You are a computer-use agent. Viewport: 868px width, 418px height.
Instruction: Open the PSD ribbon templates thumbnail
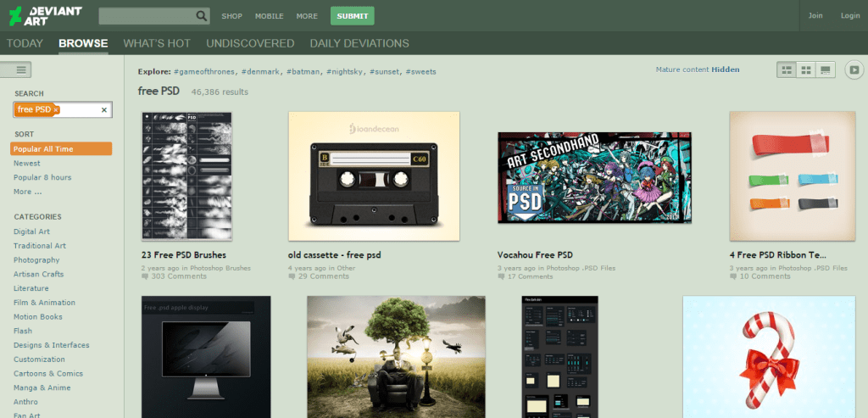(x=793, y=176)
